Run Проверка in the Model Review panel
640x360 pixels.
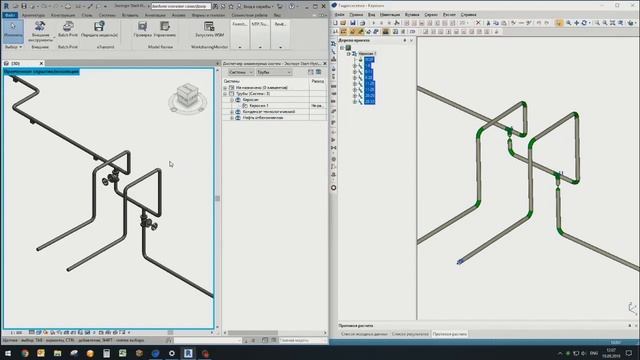tap(142, 29)
